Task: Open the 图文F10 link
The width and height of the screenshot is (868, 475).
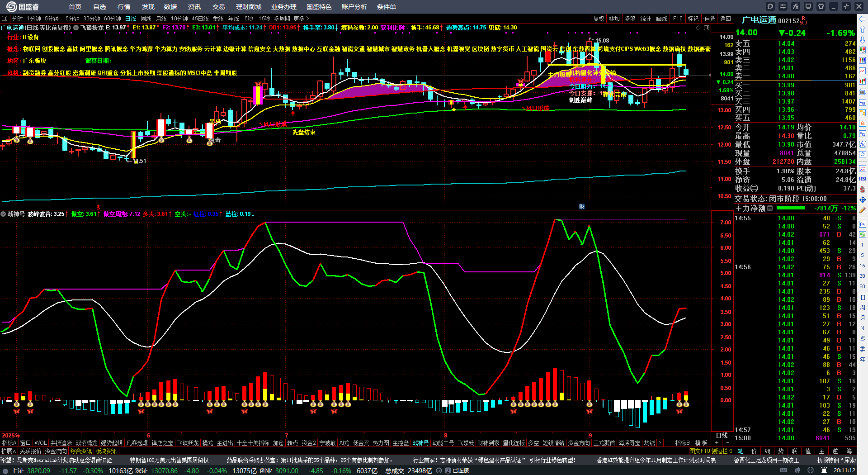Action: pyautogui.click(x=699, y=451)
